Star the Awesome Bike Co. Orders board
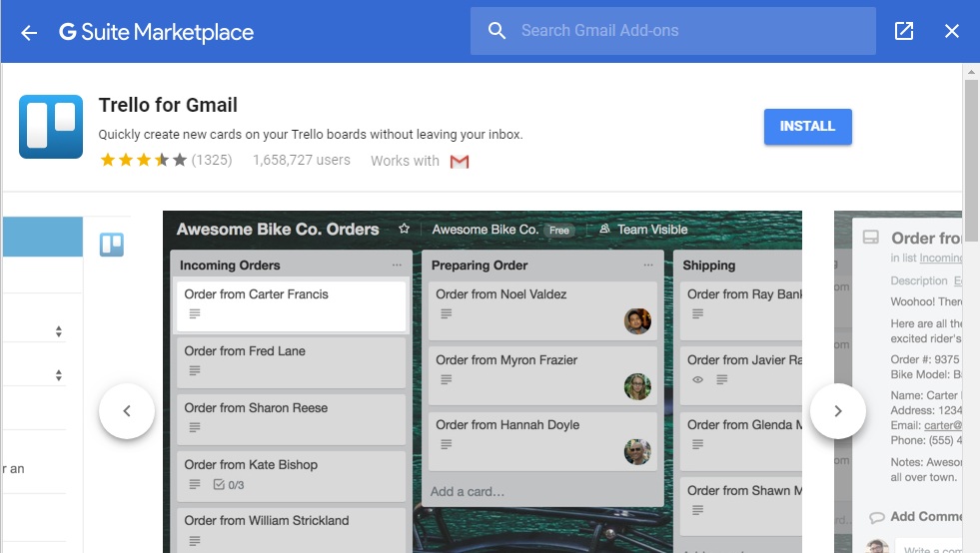 (x=405, y=229)
